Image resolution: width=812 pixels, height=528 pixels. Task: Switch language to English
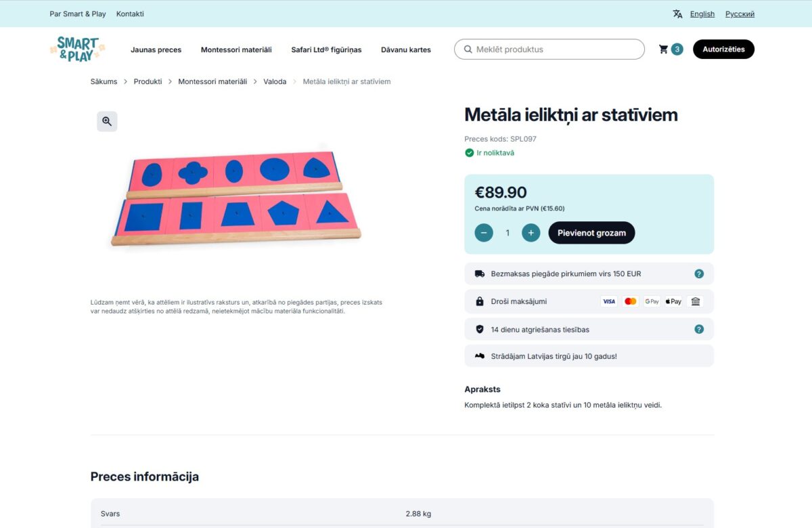click(702, 14)
